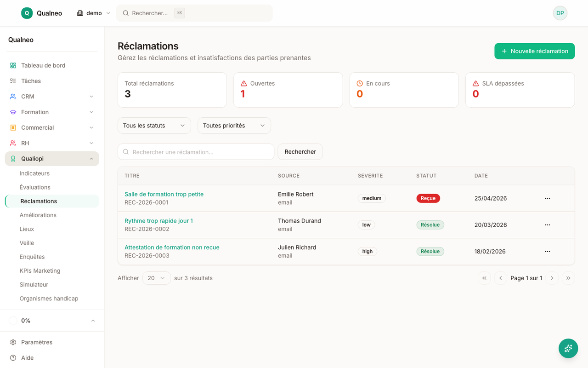This screenshot has height=368, width=588.
Task: Click the 'Rechercher une réclamation' field
Action: tap(196, 152)
